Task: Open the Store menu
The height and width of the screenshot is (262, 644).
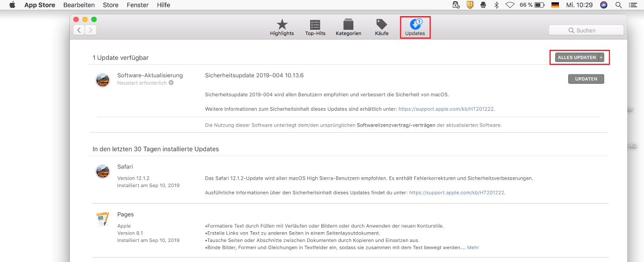Action: click(111, 5)
